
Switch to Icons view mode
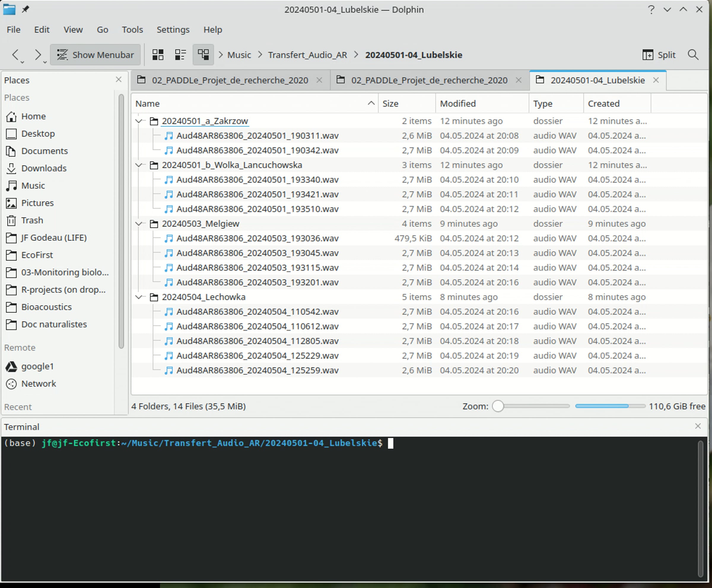(x=158, y=55)
